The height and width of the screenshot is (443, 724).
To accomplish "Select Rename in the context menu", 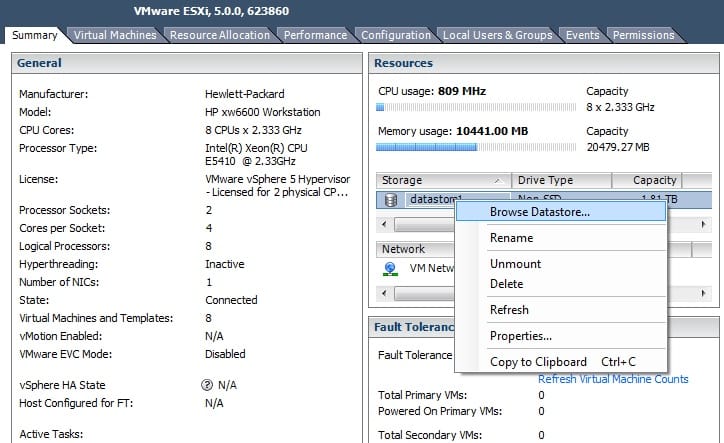I will [x=561, y=238].
